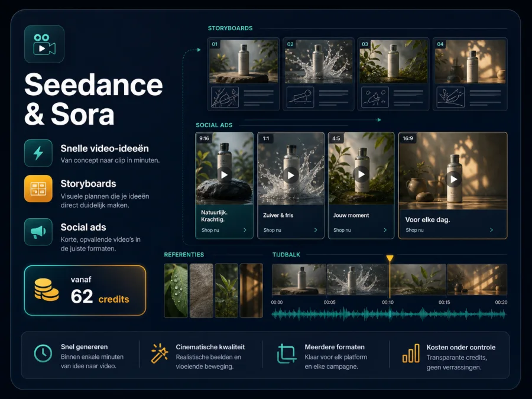Click the 00:15 timestamp on the timeline

click(x=444, y=302)
